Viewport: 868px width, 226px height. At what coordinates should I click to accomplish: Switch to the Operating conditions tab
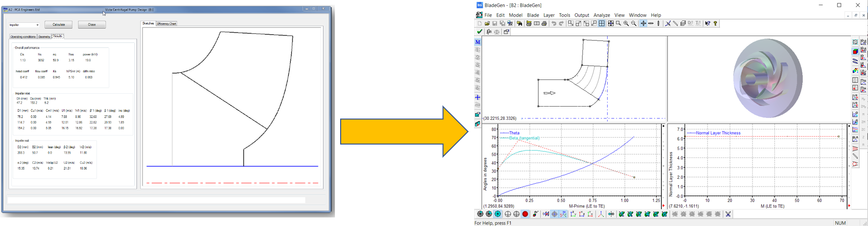(x=23, y=37)
